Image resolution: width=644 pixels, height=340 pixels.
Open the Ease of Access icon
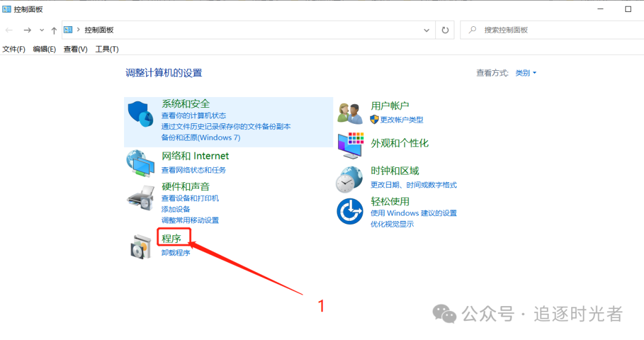click(350, 211)
